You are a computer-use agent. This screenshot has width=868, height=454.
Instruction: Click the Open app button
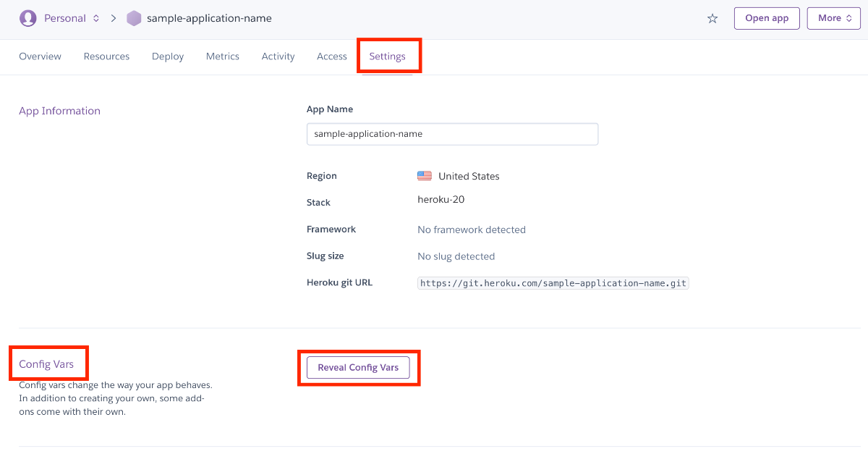pyautogui.click(x=767, y=18)
